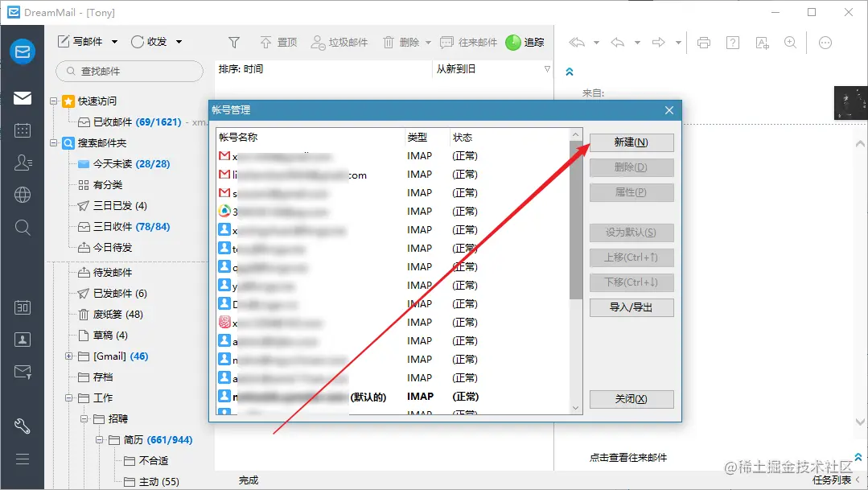Click 排序: 时间 sort header
The width and height of the screenshot is (868, 490).
(x=324, y=69)
